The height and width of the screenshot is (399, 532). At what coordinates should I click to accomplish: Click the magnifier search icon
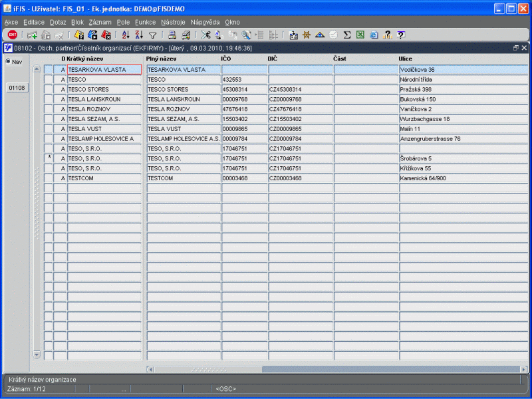pos(246,35)
